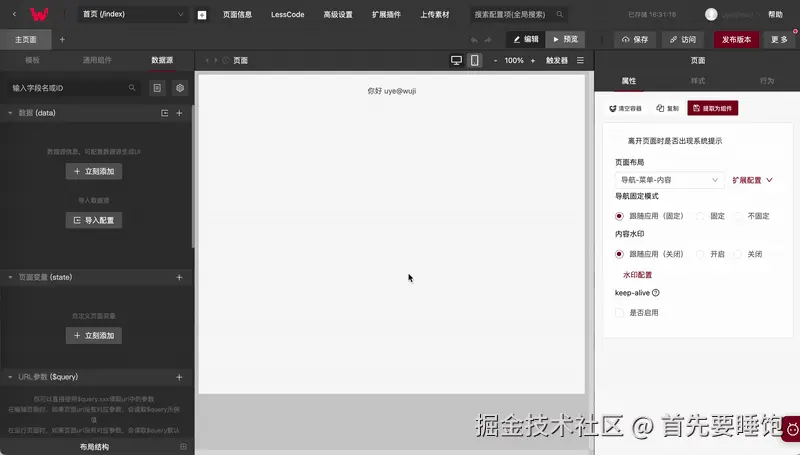800x455 pixels.
Task: Click the left panel vertical scrollbar
Action: coord(193,176)
